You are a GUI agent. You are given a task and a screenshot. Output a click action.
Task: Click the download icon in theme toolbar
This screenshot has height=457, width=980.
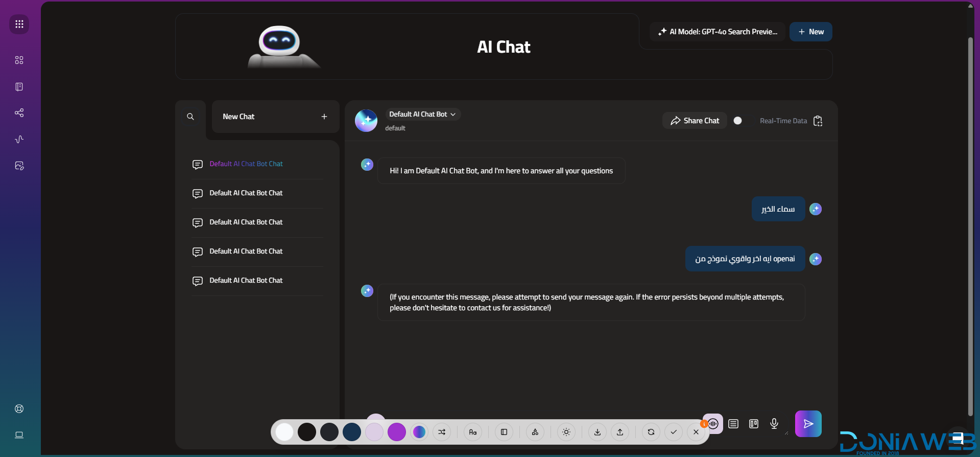(597, 432)
